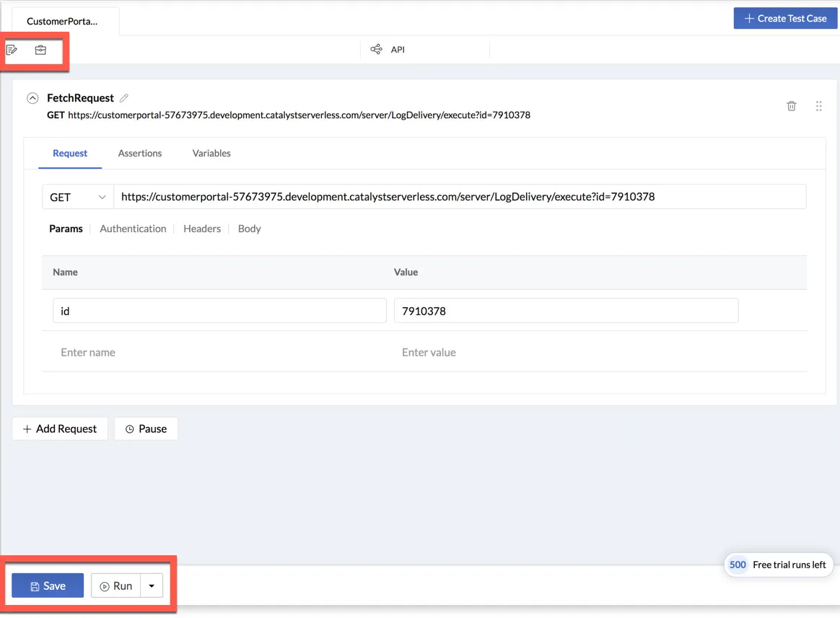Select the Authentication sub-tab
This screenshot has height=618, width=840.
coord(133,229)
